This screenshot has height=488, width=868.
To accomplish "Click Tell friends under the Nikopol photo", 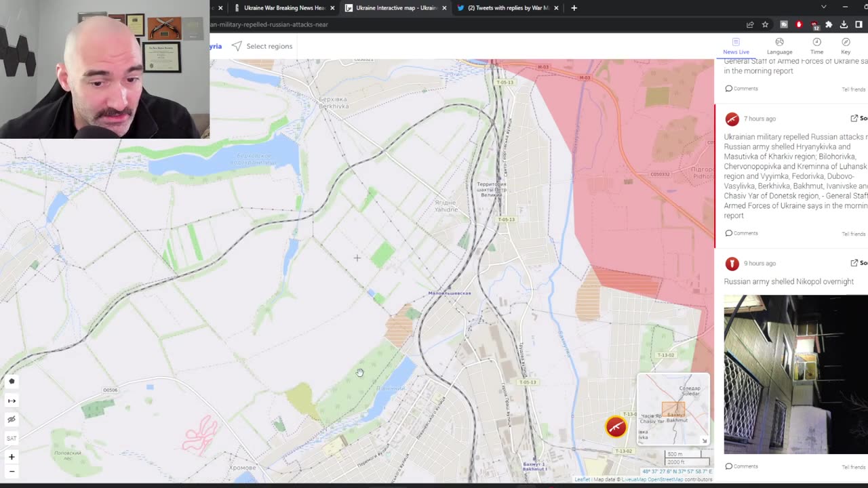I will pos(853,467).
